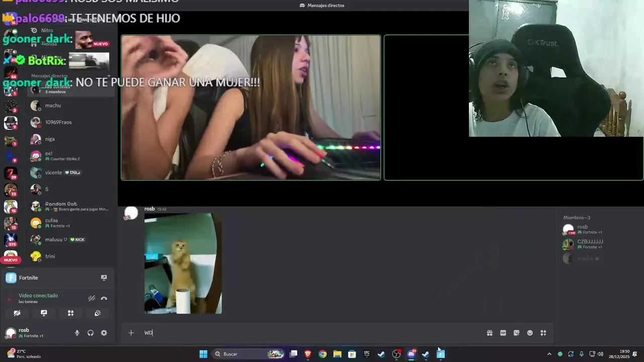Open Microsoft Store from taskbar

pyautogui.click(x=352, y=354)
